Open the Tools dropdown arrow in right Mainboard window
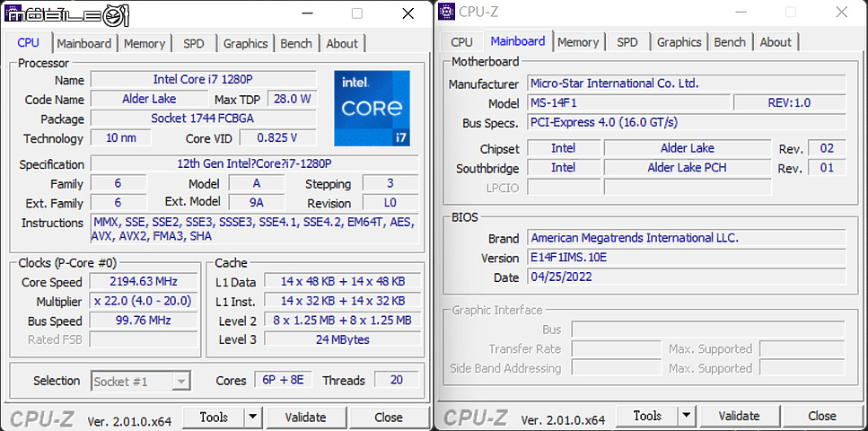868x431 pixels. click(687, 416)
